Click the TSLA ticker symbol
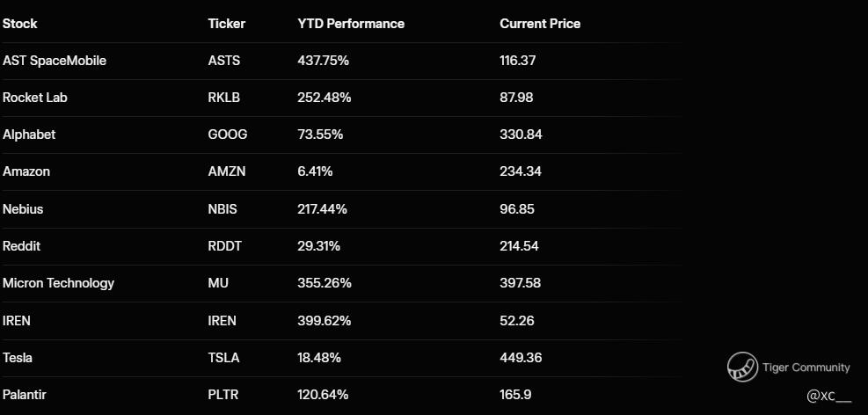The width and height of the screenshot is (868, 415). 223,358
